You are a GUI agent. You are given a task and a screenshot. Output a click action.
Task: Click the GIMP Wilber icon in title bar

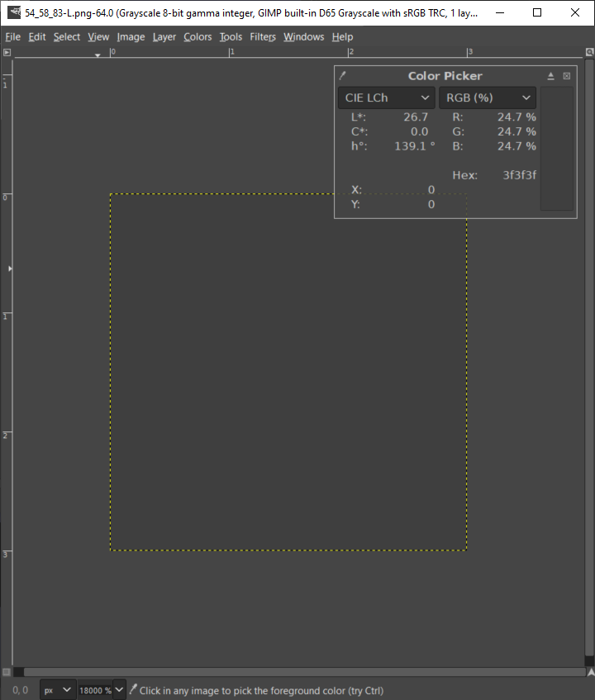(14, 12)
